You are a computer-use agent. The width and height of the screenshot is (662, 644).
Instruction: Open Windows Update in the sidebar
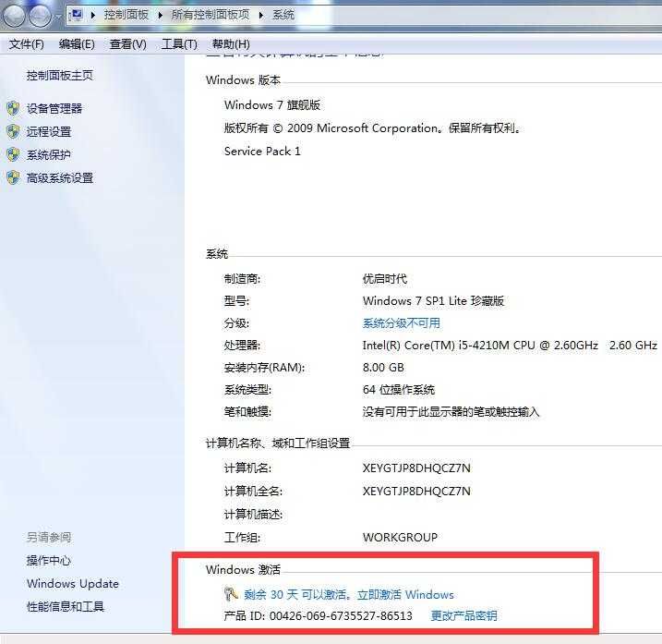[73, 584]
